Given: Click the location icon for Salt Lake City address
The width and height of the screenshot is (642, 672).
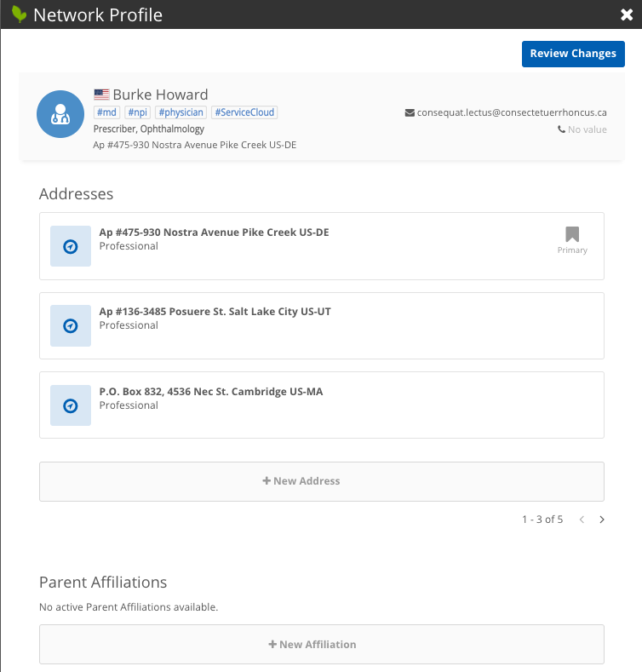Looking at the screenshot, I should coord(71,326).
